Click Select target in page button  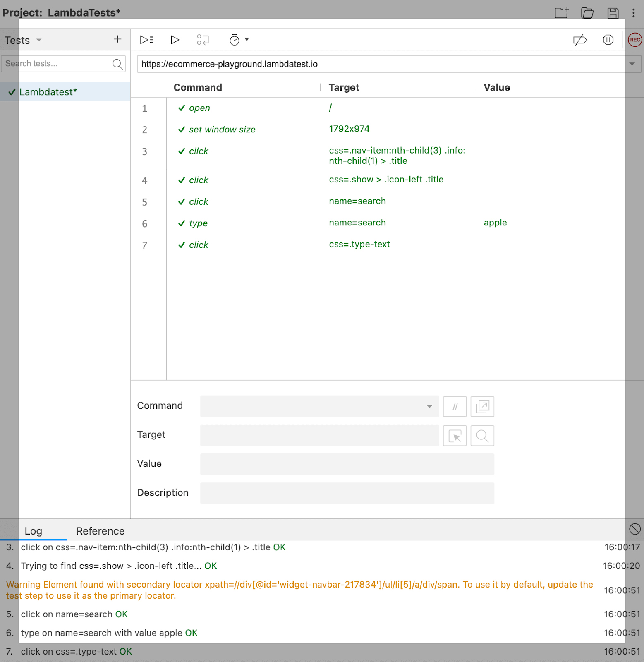pos(455,436)
